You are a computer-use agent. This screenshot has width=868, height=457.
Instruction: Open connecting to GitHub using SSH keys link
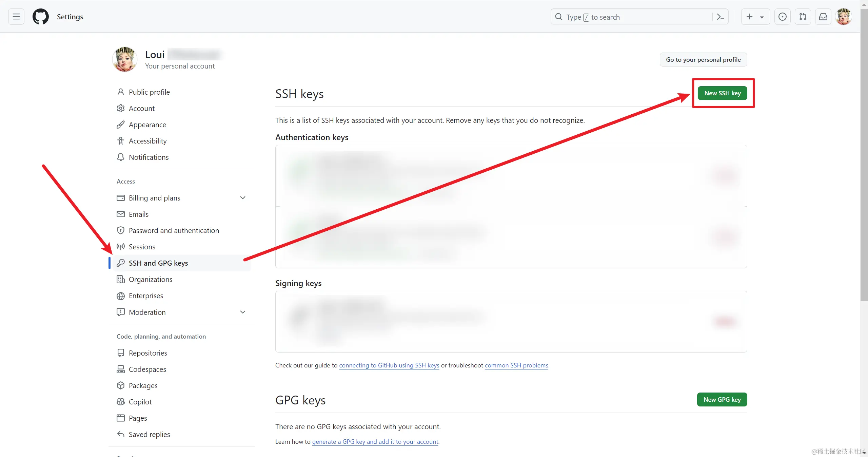[x=389, y=365]
